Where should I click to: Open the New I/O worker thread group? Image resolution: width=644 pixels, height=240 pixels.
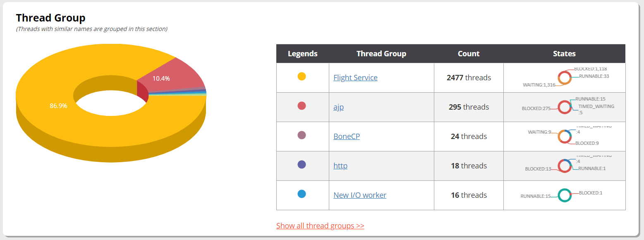point(359,195)
